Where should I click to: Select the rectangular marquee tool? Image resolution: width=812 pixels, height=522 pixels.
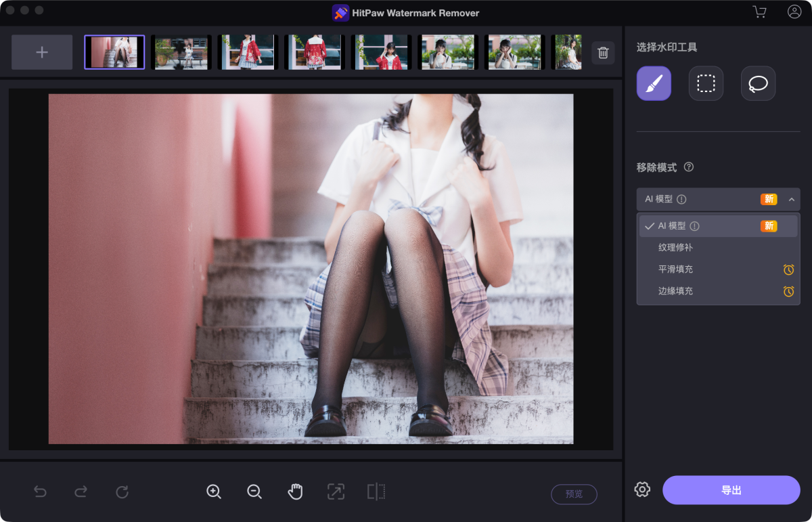pos(706,83)
